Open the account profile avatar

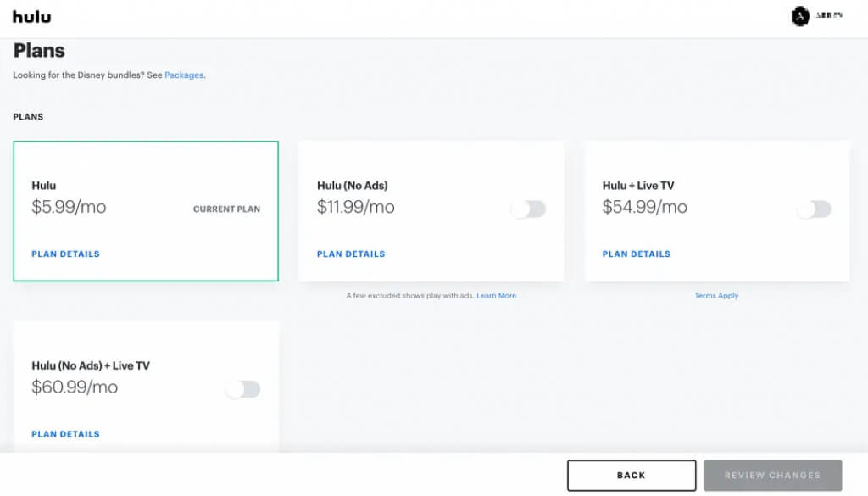coord(799,15)
